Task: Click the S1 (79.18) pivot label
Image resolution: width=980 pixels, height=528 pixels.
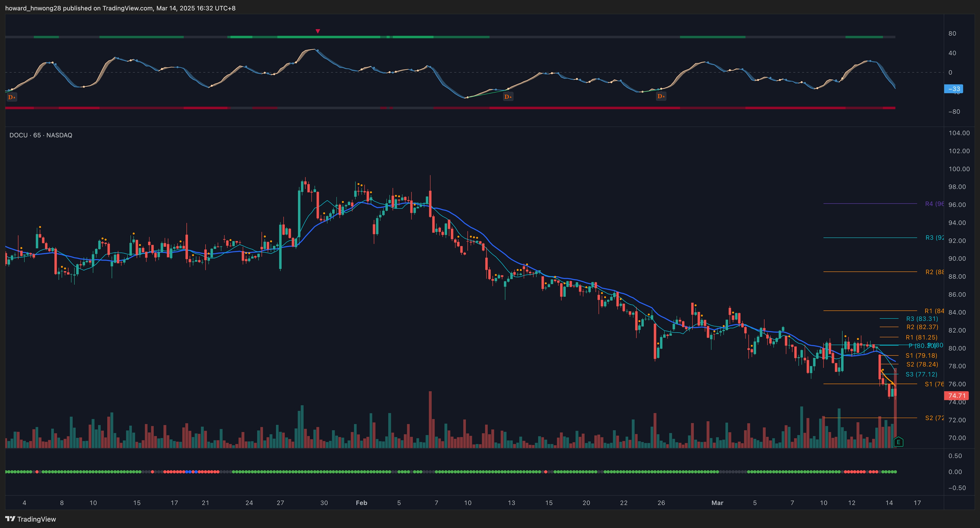Action: [921, 355]
